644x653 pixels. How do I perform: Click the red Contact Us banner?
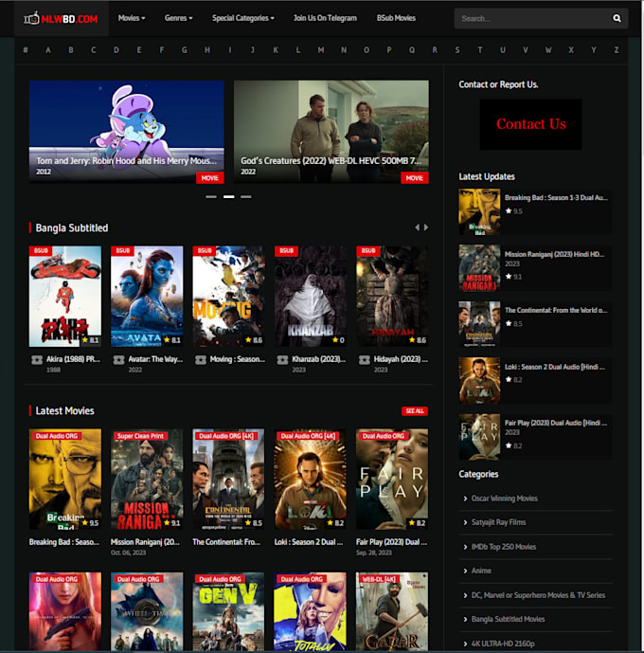point(530,124)
